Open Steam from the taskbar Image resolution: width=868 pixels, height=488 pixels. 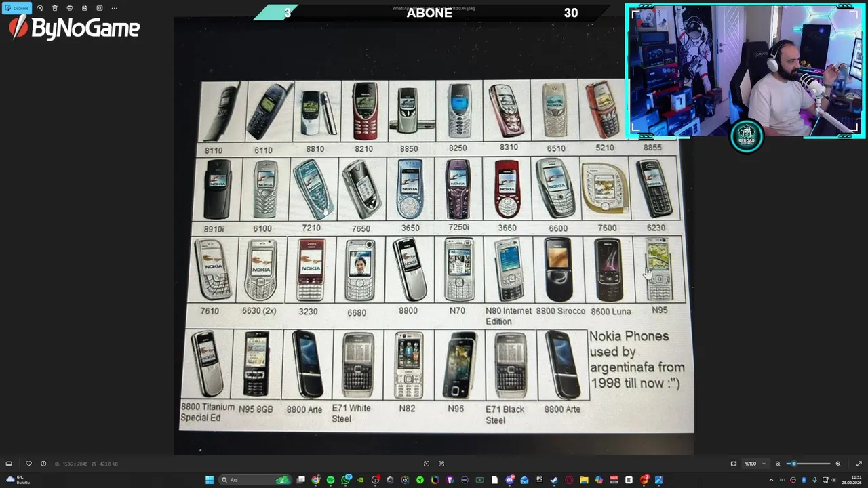tap(553, 480)
